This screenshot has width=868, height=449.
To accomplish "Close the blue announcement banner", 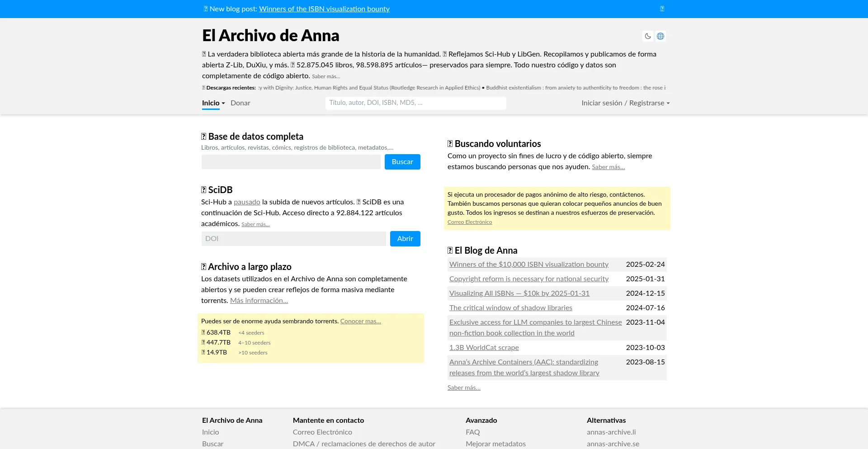I will (662, 9).
